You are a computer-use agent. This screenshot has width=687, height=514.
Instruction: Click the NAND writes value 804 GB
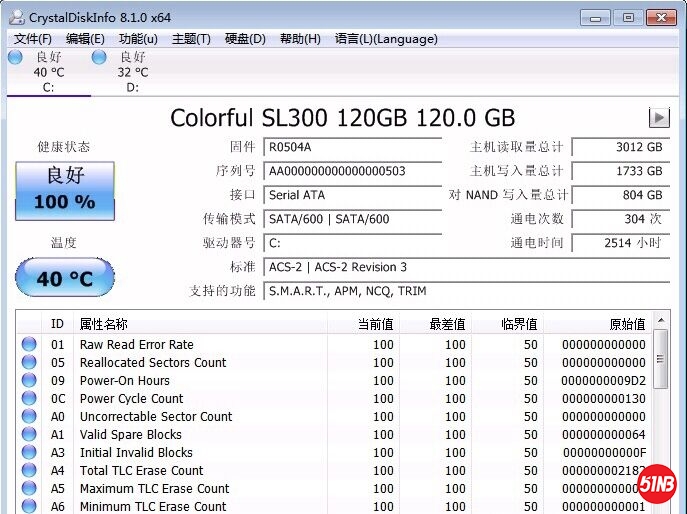pyautogui.click(x=621, y=195)
